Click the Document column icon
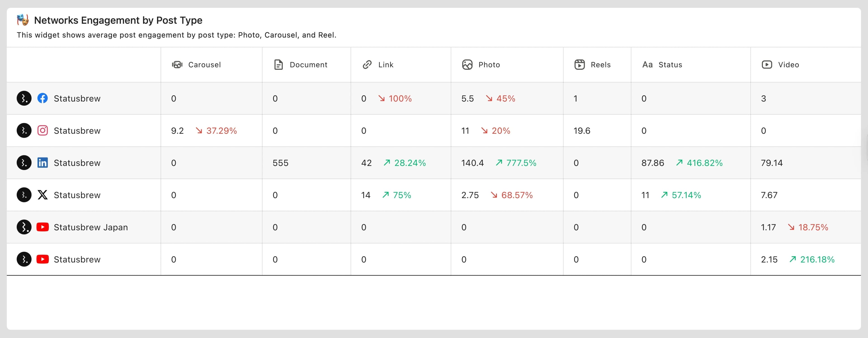The height and width of the screenshot is (338, 868). click(x=278, y=65)
